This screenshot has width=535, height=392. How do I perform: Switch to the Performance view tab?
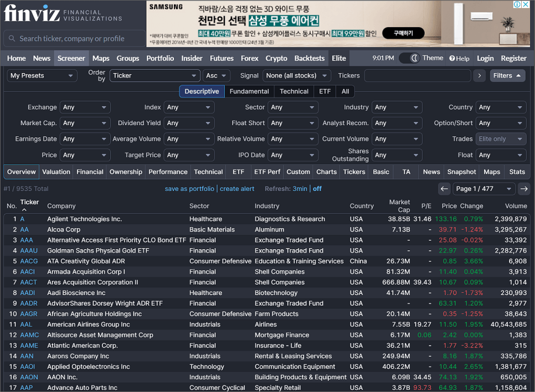(168, 172)
